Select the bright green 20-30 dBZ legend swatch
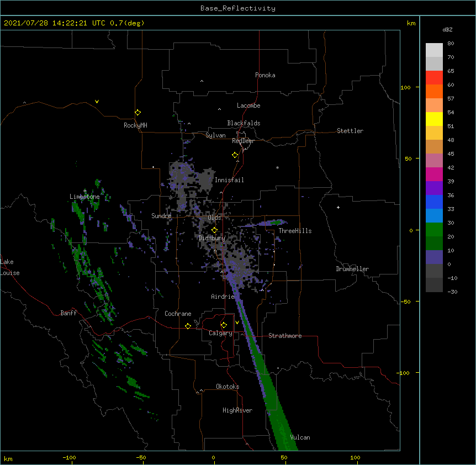 click(x=434, y=230)
